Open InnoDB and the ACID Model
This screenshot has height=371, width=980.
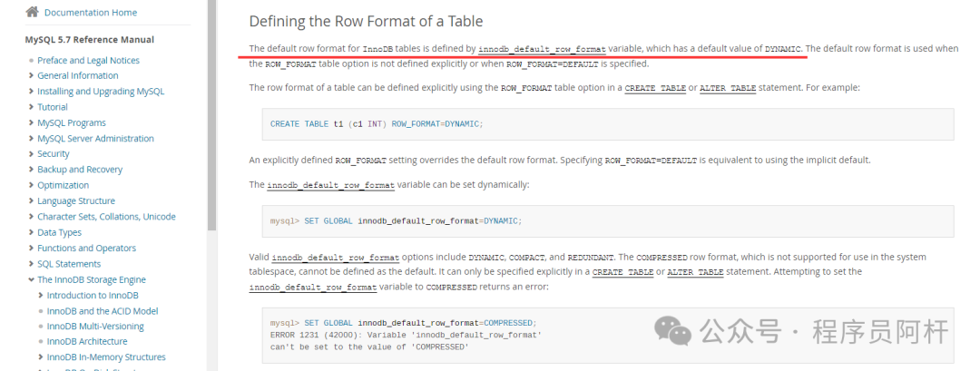click(x=102, y=311)
